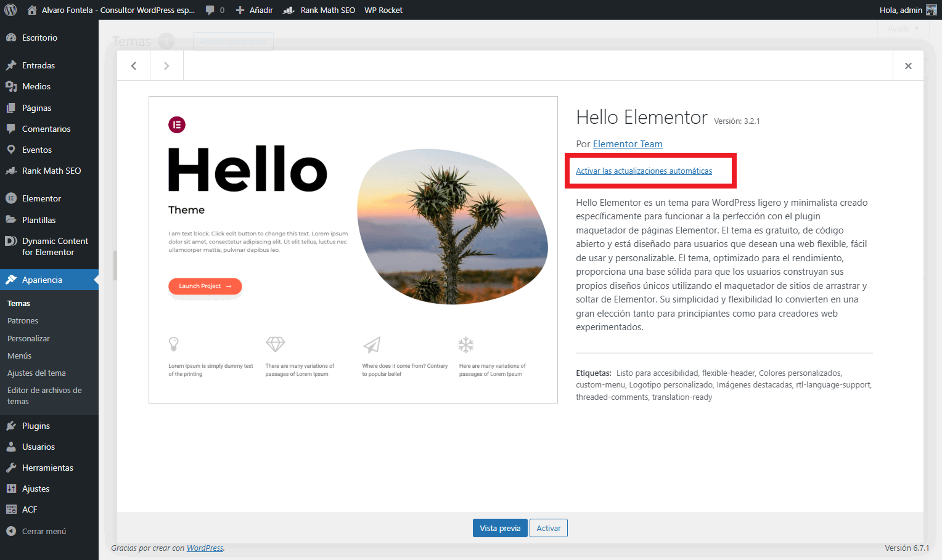This screenshot has width=942, height=560.
Task: Click the Herramientas wrench icon
Action: coord(11,468)
